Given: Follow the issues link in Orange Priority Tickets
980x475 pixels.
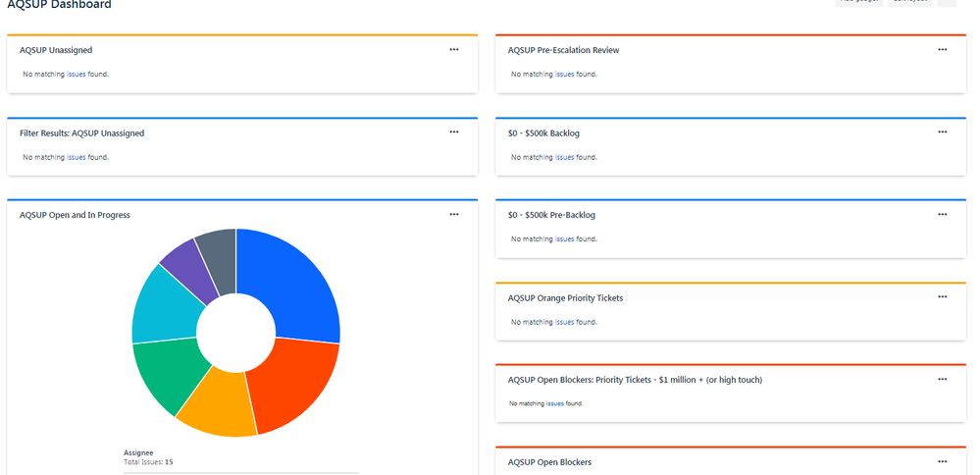Looking at the screenshot, I should coord(564,323).
